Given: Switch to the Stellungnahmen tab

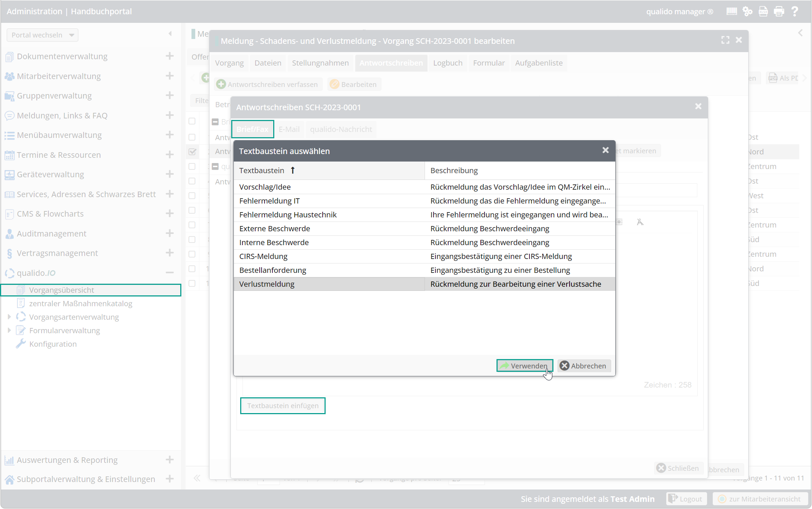Looking at the screenshot, I should (320, 63).
